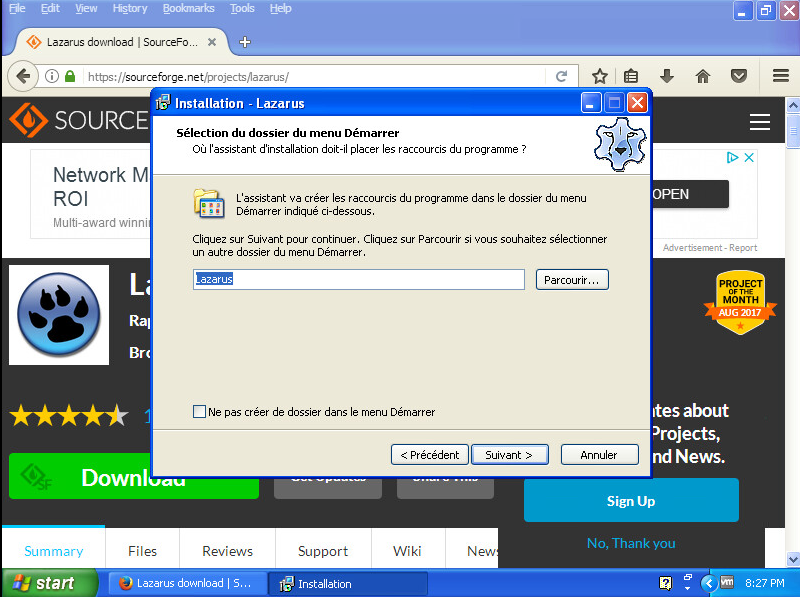The width and height of the screenshot is (800, 597).
Task: Click the page scrollbar down arrow
Action: point(793,560)
